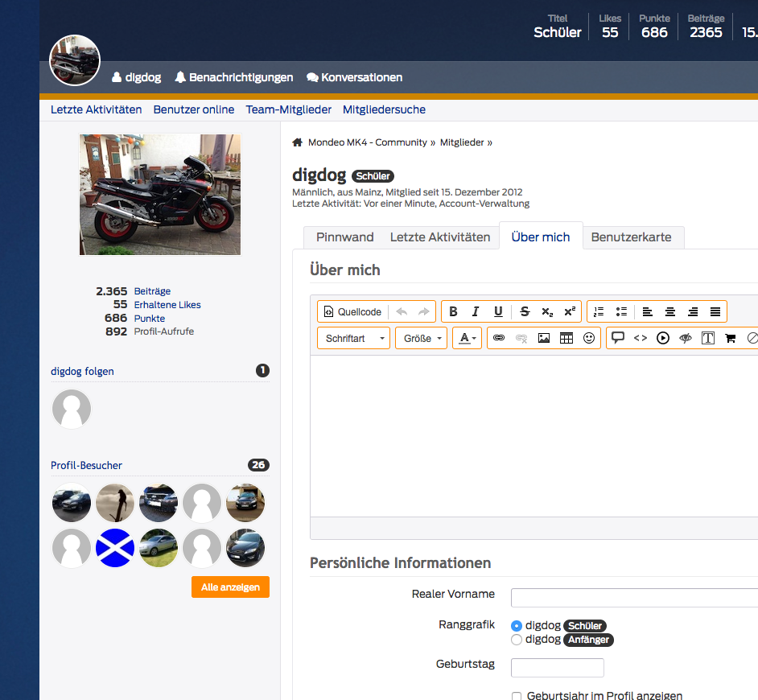Open the Benutzerkarte tab

pos(631,237)
